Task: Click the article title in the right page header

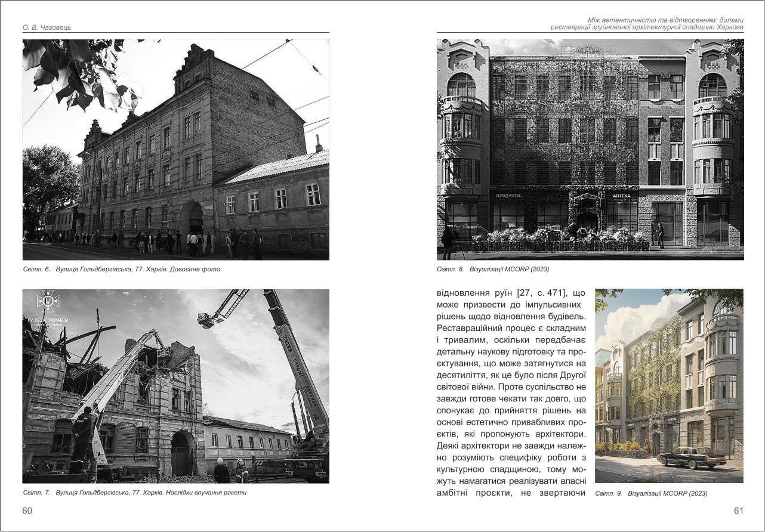Action: tap(646, 24)
